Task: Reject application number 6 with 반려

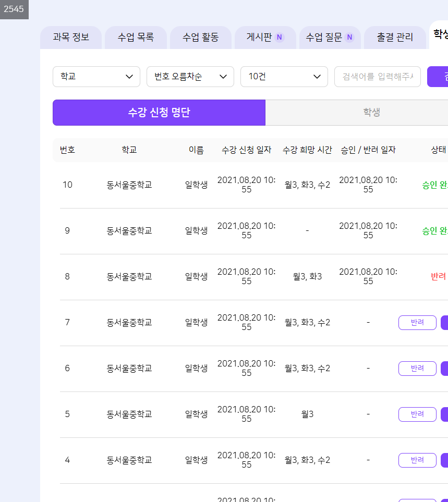Action: [x=417, y=369]
